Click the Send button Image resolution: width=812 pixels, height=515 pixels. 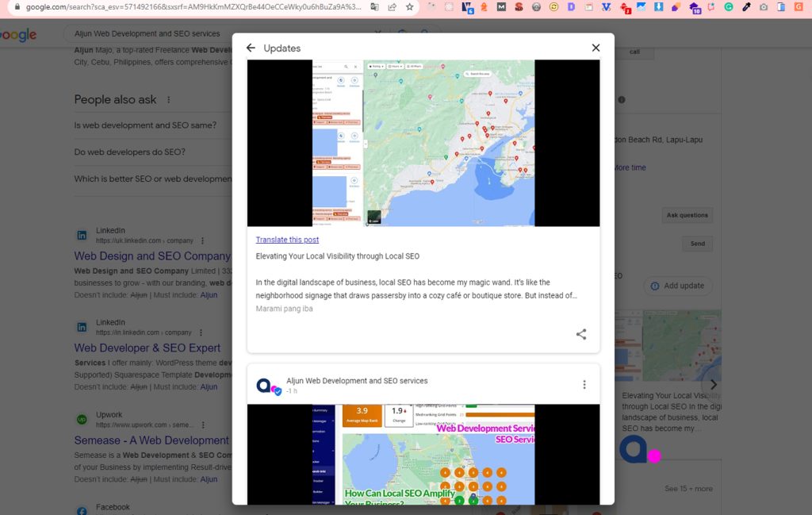[x=697, y=244]
